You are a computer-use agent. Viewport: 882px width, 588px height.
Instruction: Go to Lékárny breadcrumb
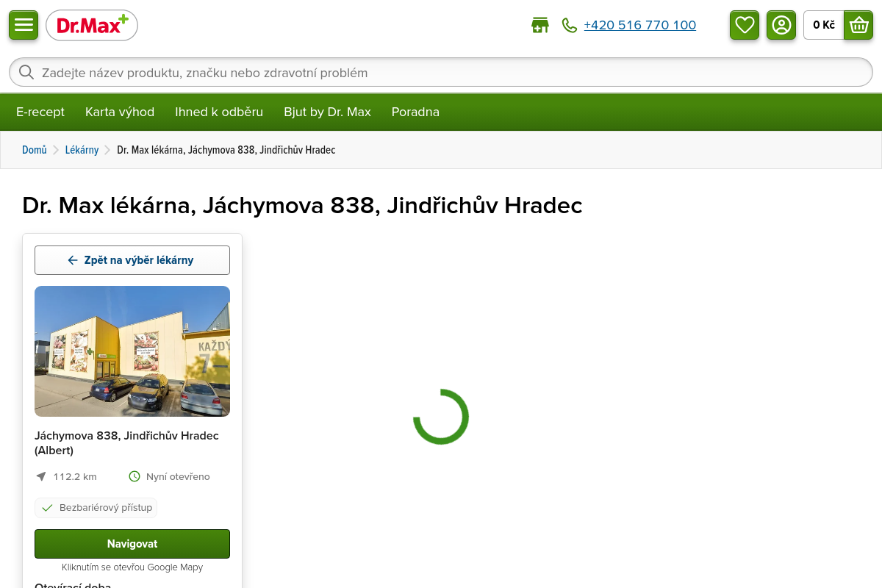[82, 150]
